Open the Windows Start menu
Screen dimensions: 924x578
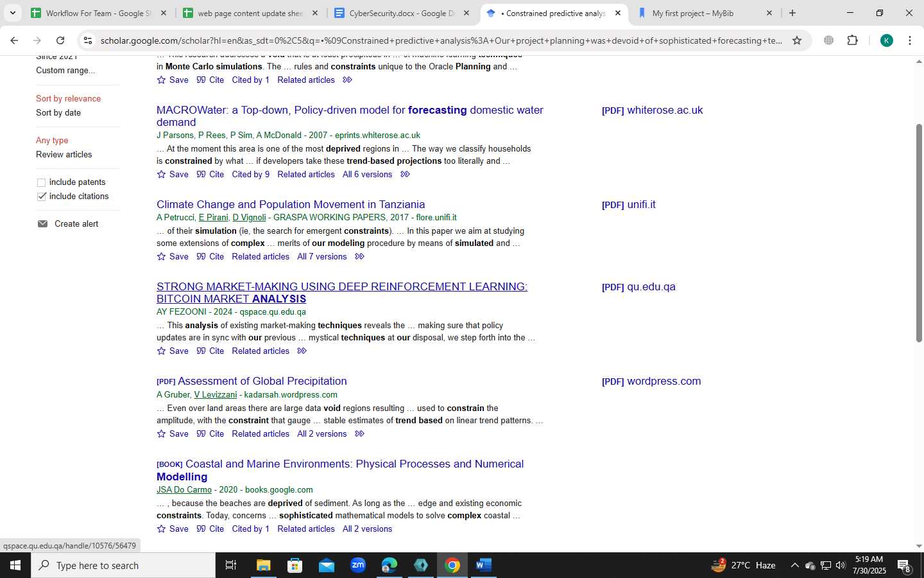(x=15, y=565)
